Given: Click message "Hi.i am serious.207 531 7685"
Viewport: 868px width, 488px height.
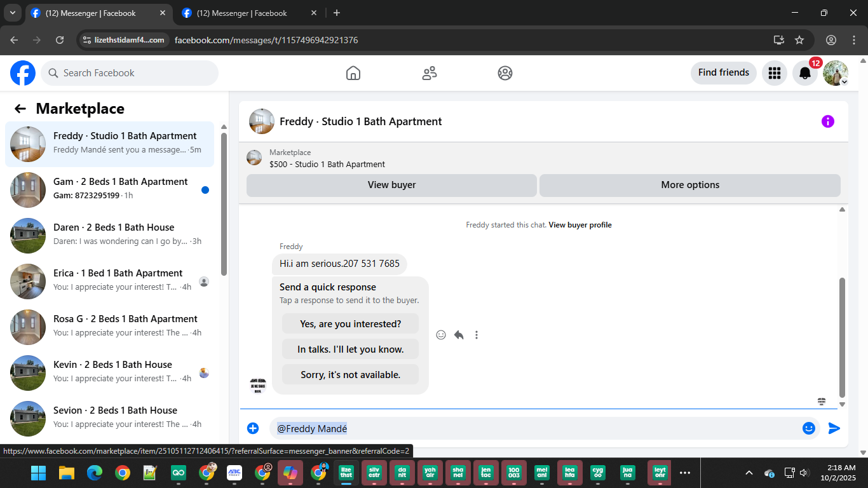Looking at the screenshot, I should tap(339, 264).
